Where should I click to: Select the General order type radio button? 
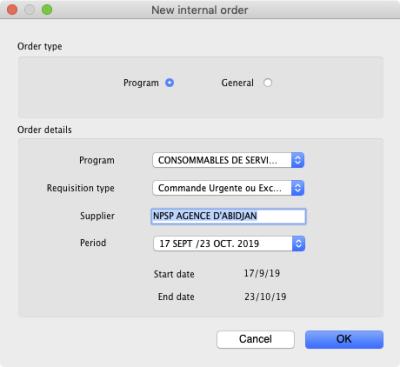click(267, 83)
